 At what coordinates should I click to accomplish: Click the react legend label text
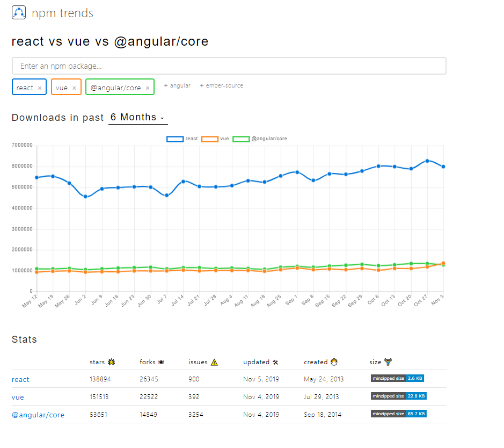(x=192, y=139)
